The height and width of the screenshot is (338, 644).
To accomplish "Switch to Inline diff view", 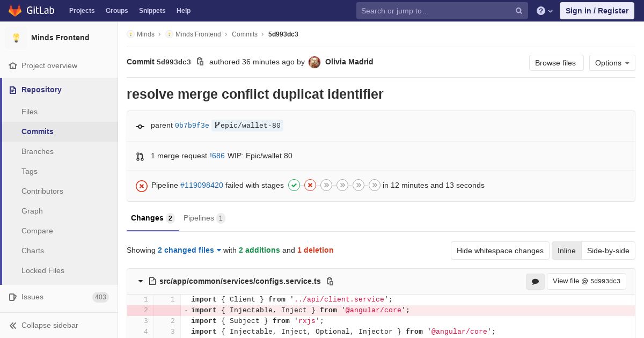I will click(x=566, y=251).
